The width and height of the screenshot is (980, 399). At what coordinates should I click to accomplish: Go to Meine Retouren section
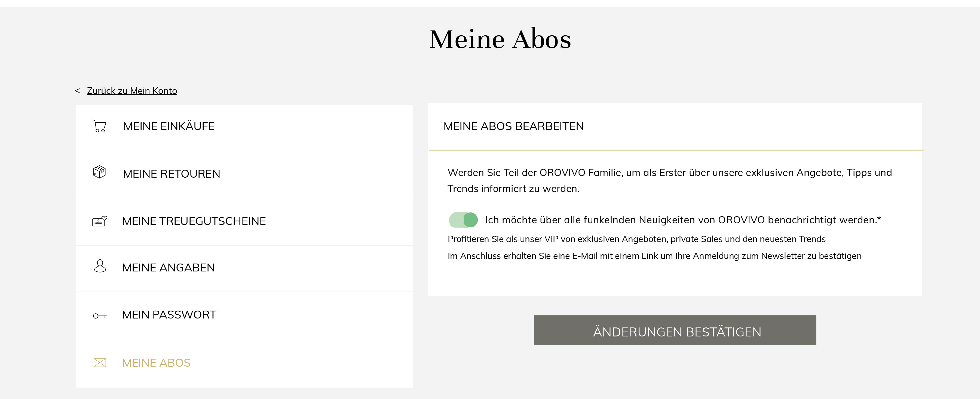[x=245, y=174]
